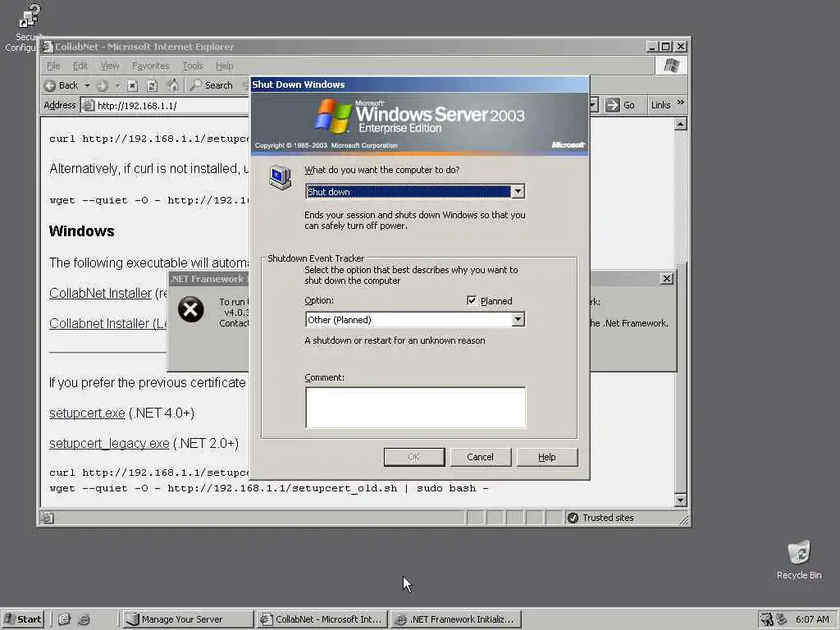
Task: Toggle the Planned checkbox
Action: 472,300
